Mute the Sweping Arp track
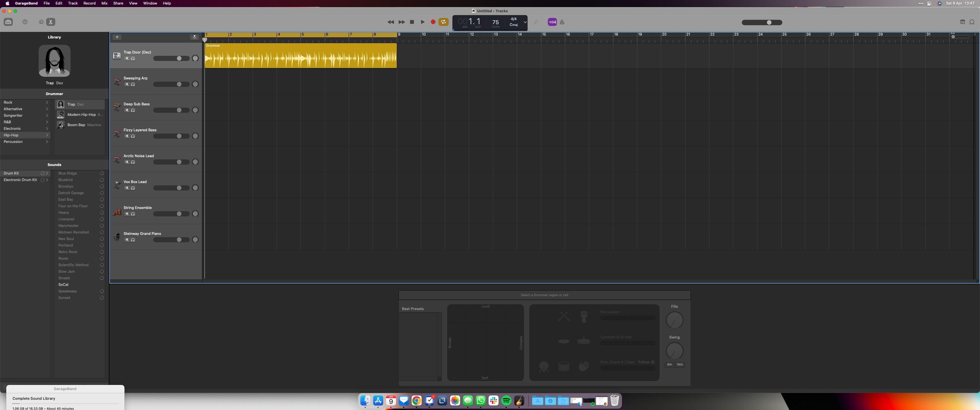 tap(126, 84)
